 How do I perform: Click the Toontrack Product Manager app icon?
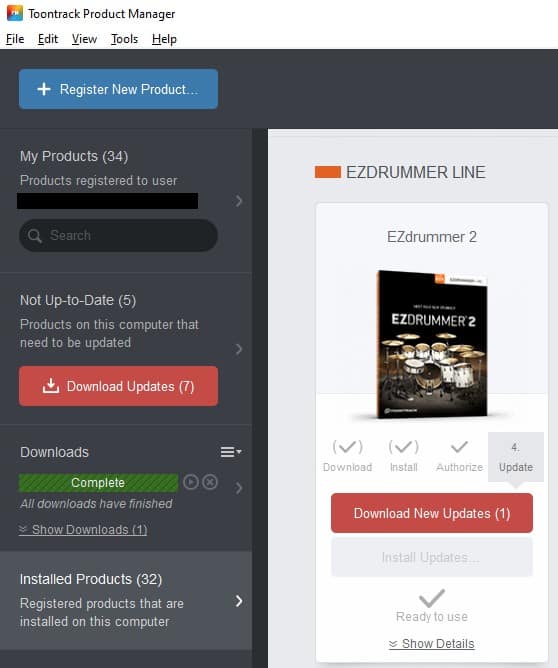(x=14, y=14)
